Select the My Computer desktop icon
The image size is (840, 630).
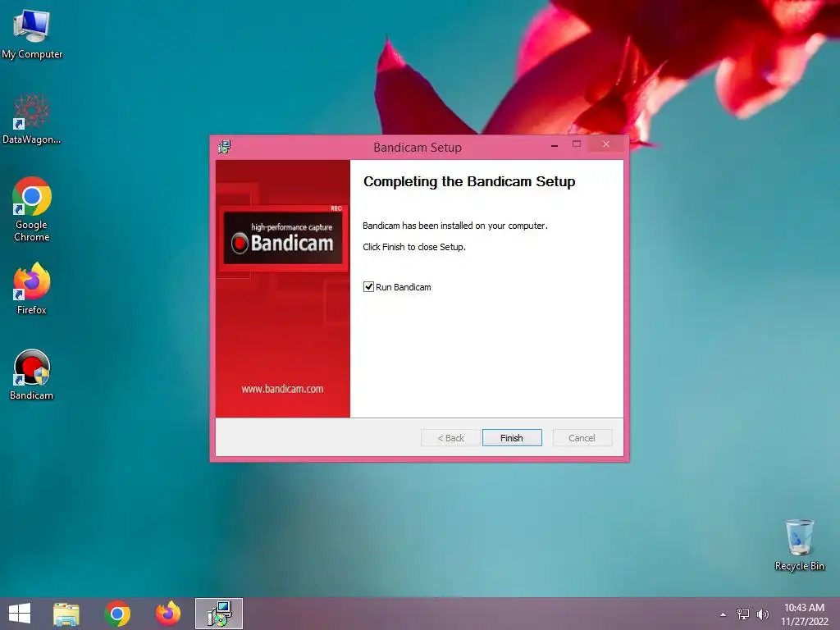pos(32,34)
